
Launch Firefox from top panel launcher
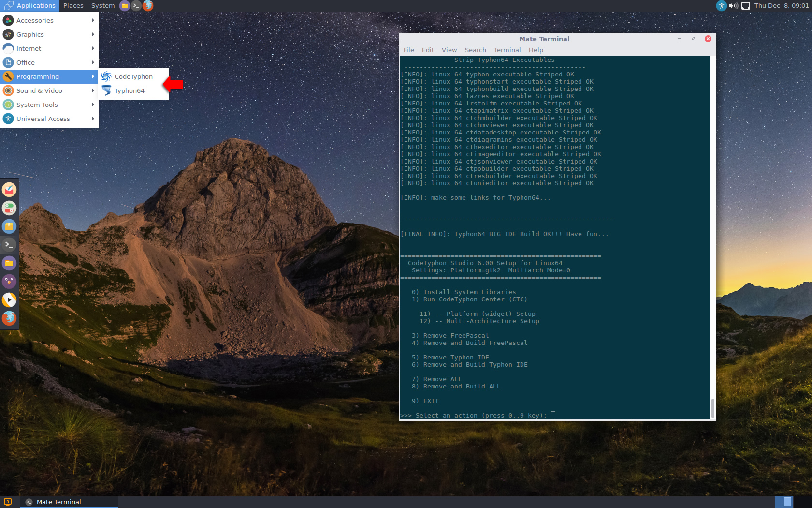(x=148, y=6)
